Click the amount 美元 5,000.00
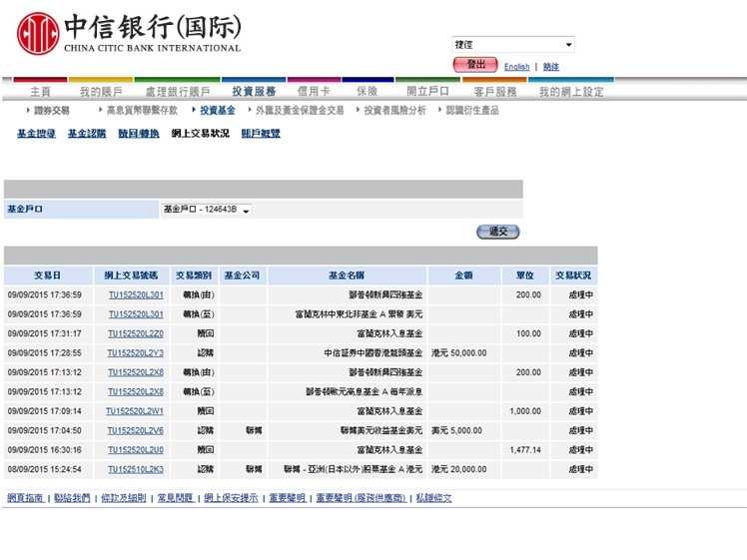This screenshot has width=747, height=560. pos(456,430)
